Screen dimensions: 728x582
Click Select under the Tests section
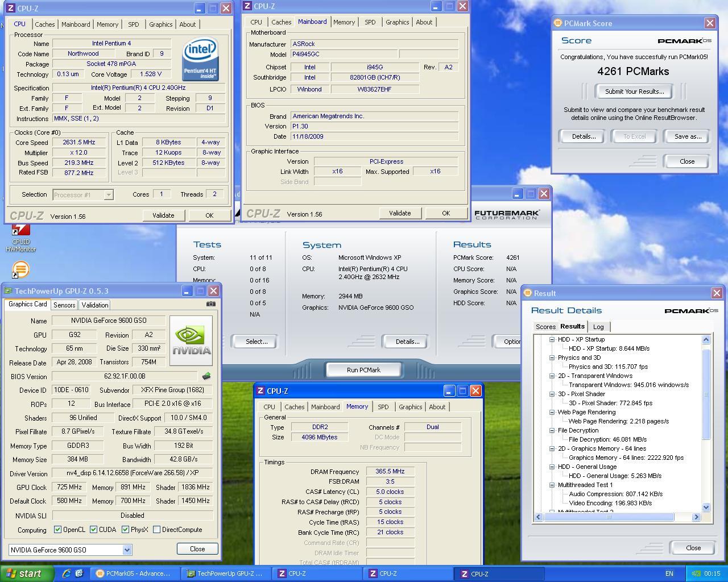click(x=257, y=342)
